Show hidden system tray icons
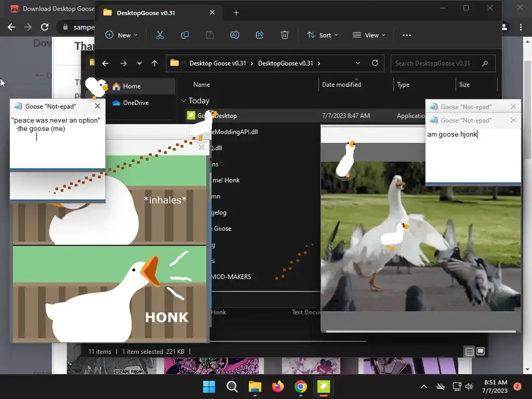This screenshot has height=399, width=532. tap(424, 387)
